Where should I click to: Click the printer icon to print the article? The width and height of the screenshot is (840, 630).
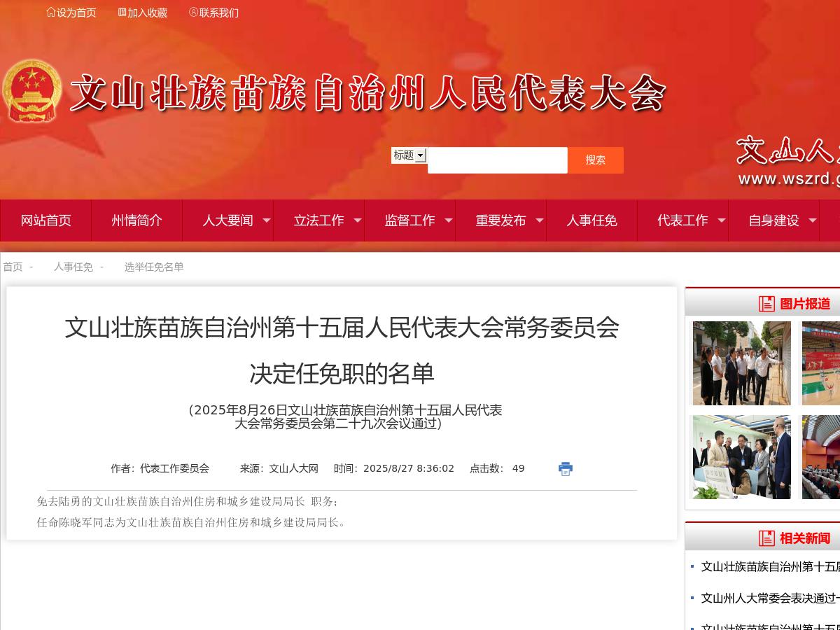point(565,469)
